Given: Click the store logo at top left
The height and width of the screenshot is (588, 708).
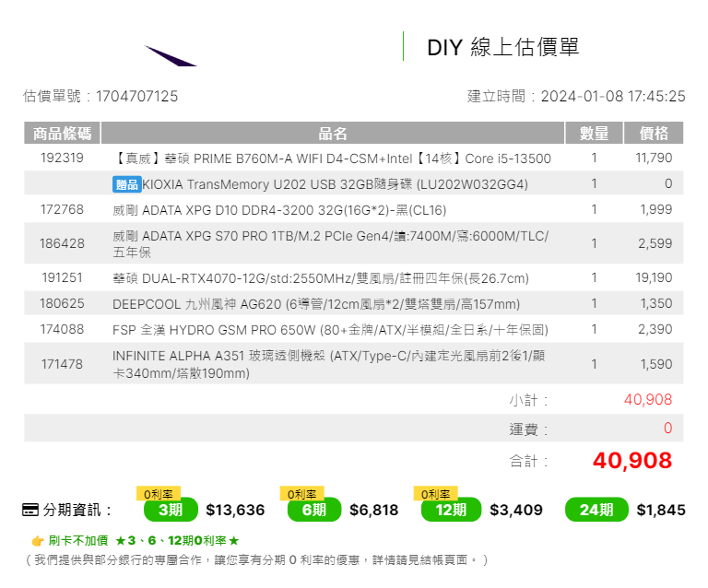Looking at the screenshot, I should [171, 55].
